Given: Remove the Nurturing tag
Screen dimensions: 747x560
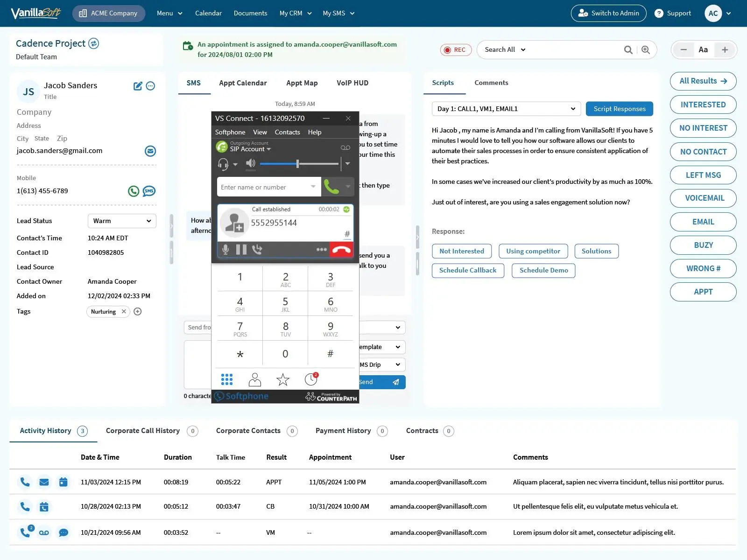Looking at the screenshot, I should pyautogui.click(x=124, y=312).
